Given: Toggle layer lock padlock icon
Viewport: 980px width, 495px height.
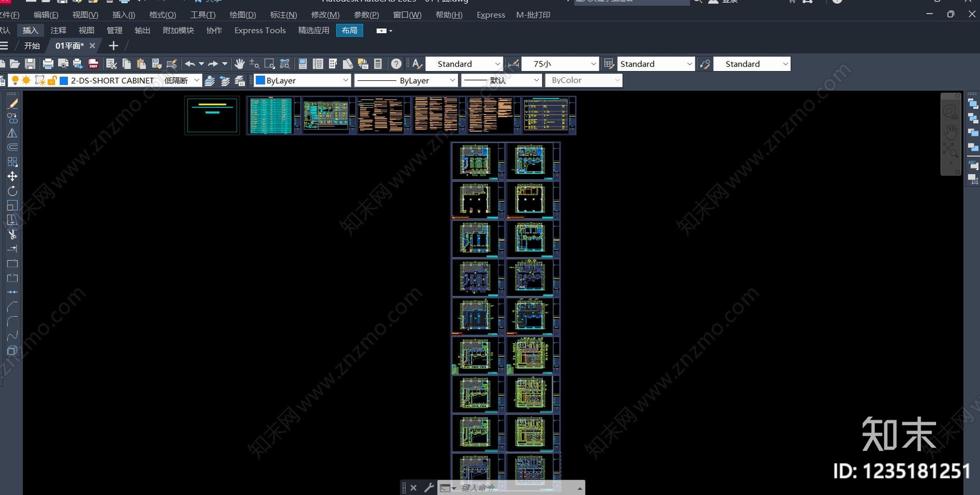Looking at the screenshot, I should (52, 80).
